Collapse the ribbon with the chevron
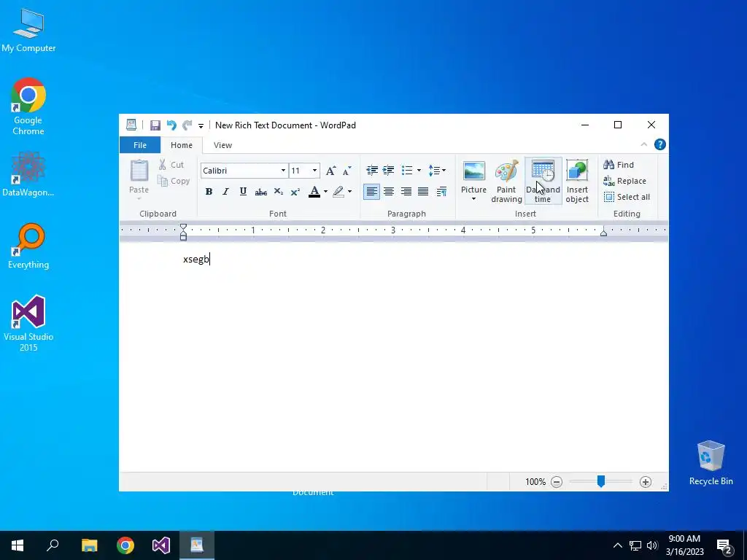Screen dimensions: 747x560 click(643, 145)
